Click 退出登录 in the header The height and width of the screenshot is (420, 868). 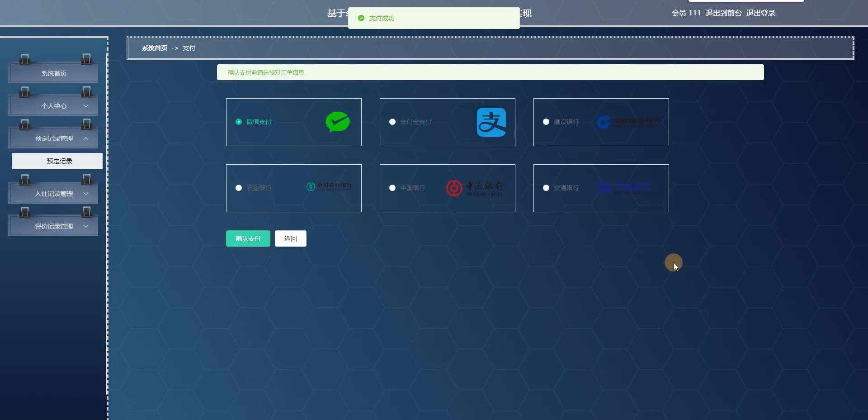[761, 13]
